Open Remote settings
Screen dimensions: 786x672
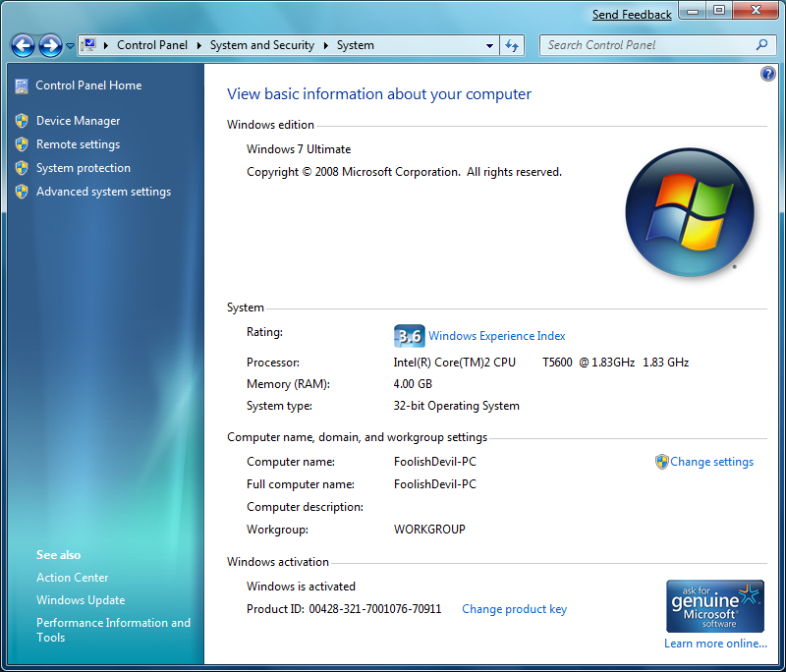tap(79, 144)
